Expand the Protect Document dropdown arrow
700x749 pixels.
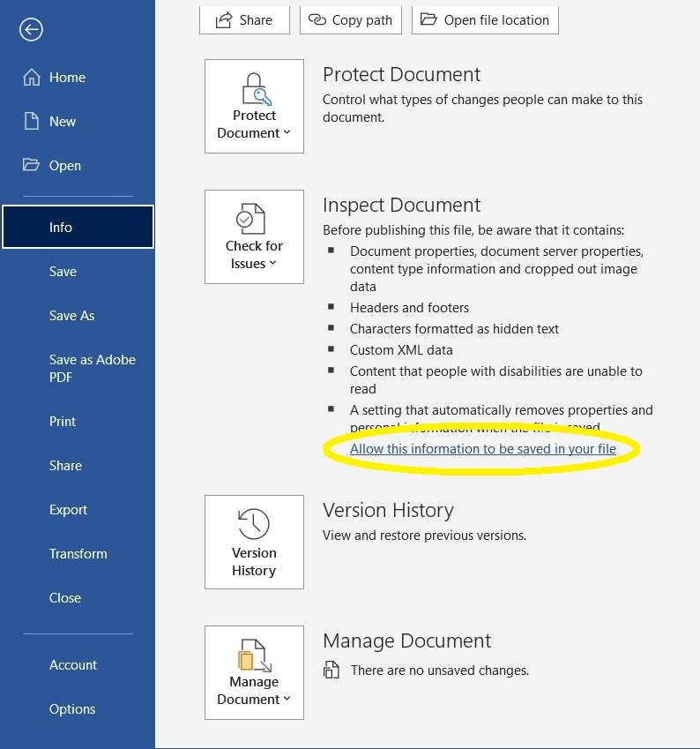[287, 132]
